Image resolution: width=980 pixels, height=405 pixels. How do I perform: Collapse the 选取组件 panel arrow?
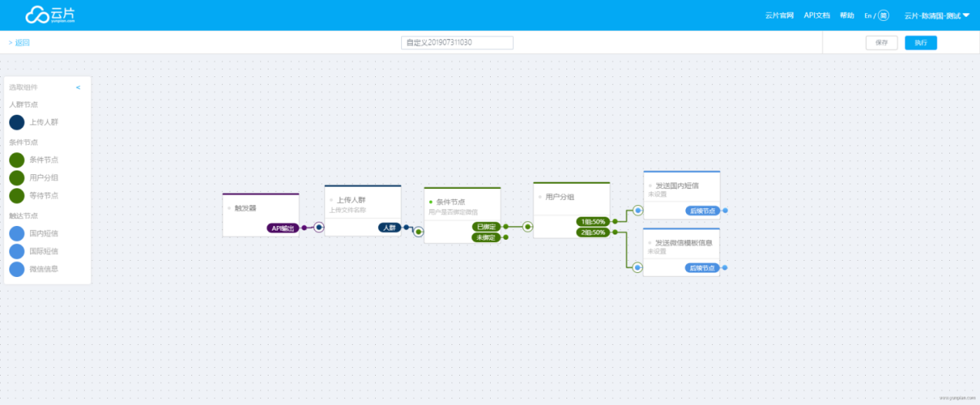pos(78,87)
